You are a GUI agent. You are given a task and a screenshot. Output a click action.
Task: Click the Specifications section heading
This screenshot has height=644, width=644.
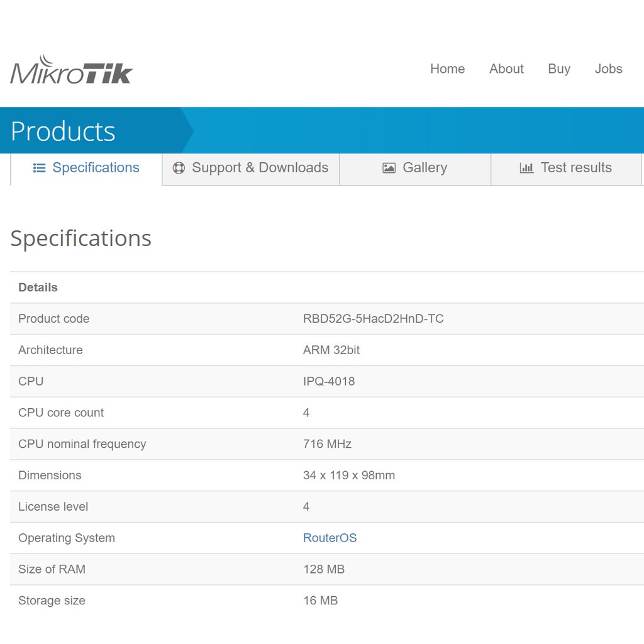pos(81,238)
